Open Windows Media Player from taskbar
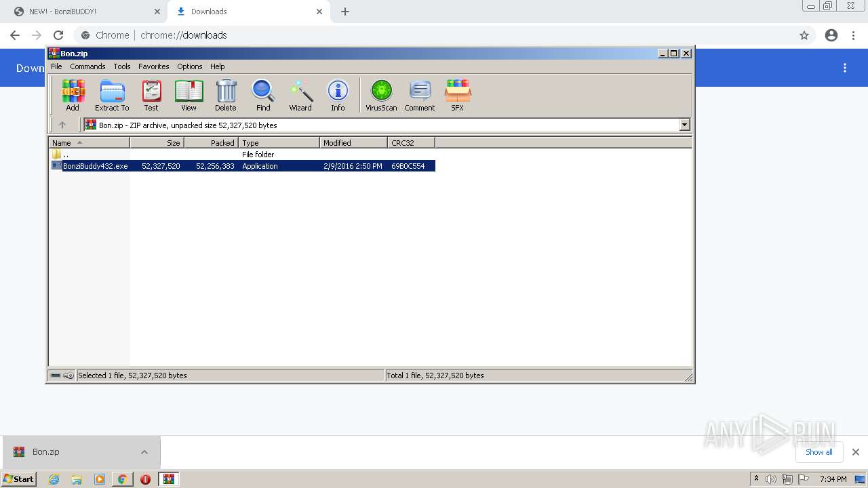Viewport: 868px width, 488px height. pos(100,479)
